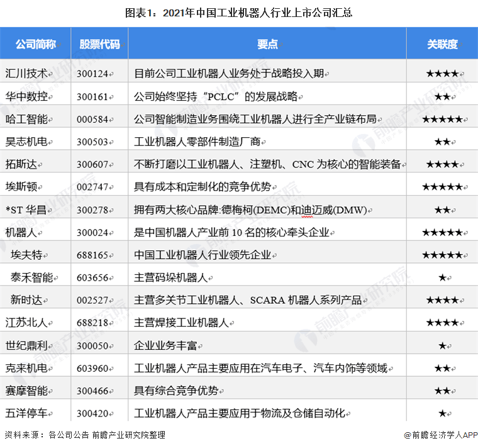Select the *ST 华昌 company cell
478x448 pixels.
[25, 210]
